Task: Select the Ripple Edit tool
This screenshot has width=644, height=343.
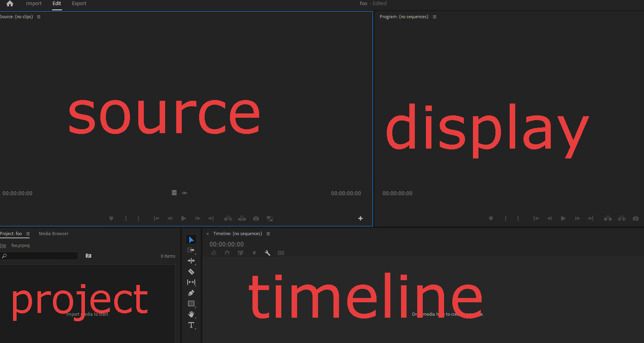Action: 191,261
